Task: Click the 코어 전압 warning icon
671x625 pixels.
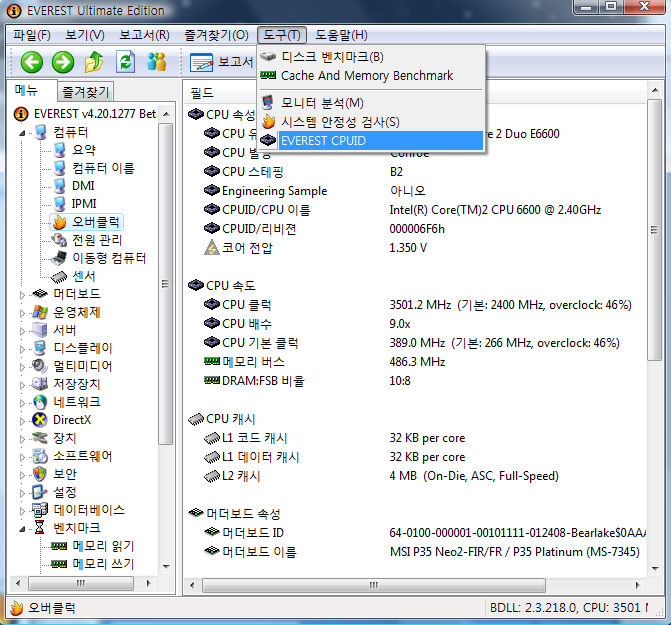Action: point(212,248)
